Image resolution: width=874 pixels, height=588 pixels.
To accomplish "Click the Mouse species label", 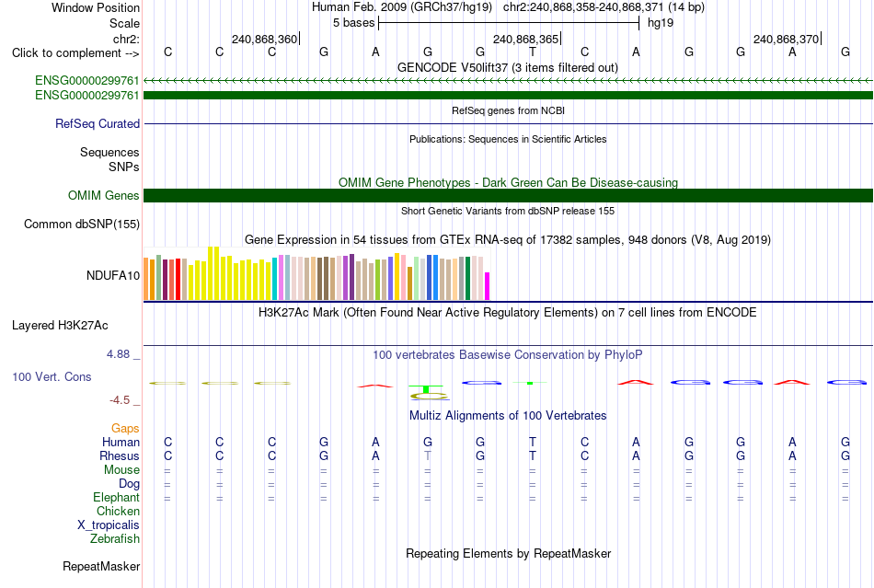I will point(121,470).
